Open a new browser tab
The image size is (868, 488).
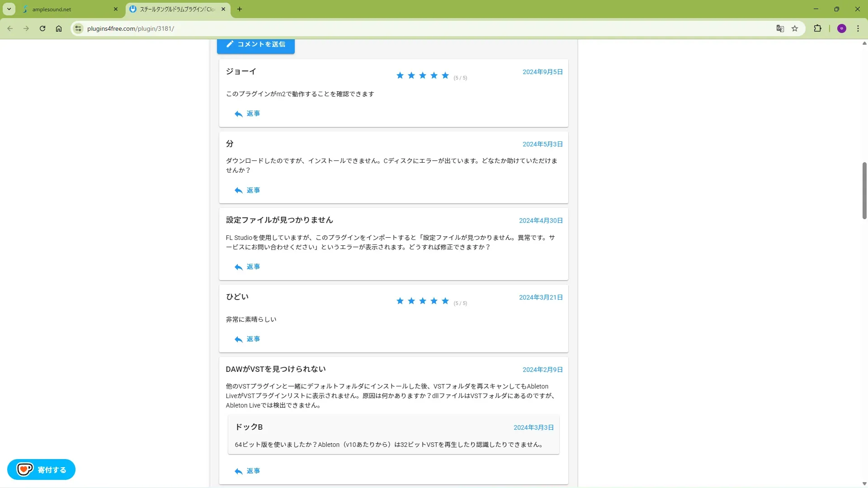(240, 9)
